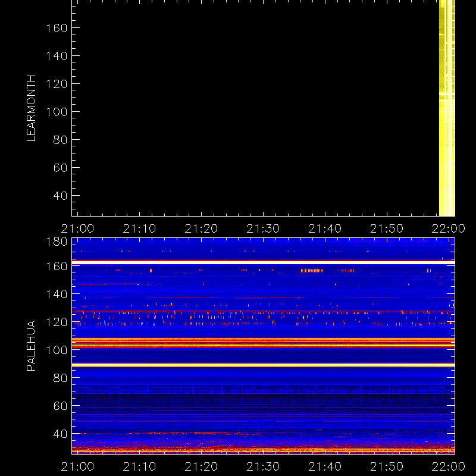
Task: Click the 40 frequency label on Palehua plot
Action: point(60,434)
